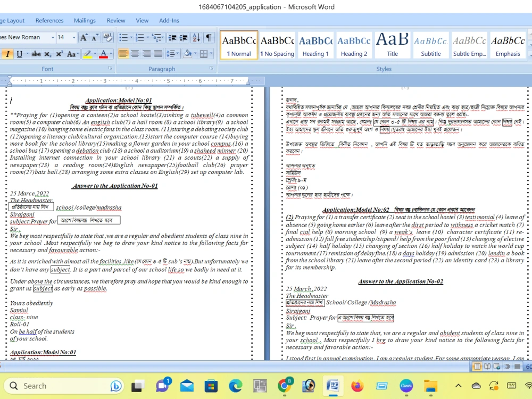
Task: Switch to Web Layout view
Action: tap(497, 367)
